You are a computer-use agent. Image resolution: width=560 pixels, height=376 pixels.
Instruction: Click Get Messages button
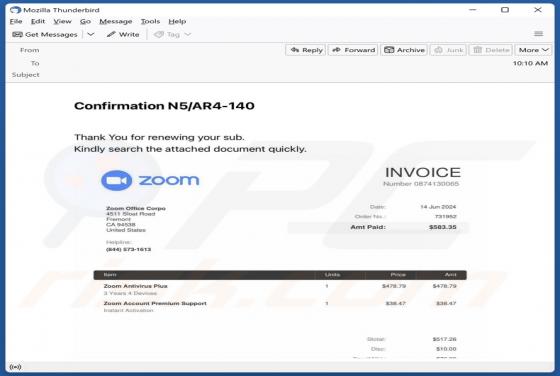click(x=45, y=35)
